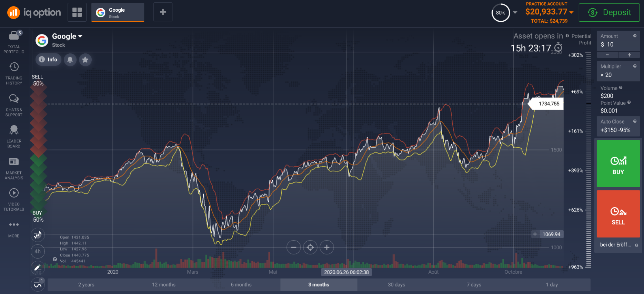
Task: Expand the practice account balance dropdown
Action: click(x=571, y=12)
